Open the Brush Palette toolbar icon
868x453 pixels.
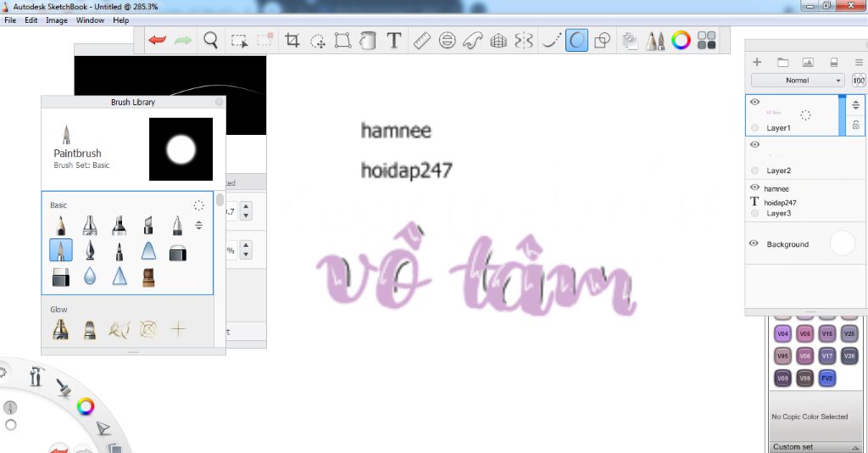655,41
